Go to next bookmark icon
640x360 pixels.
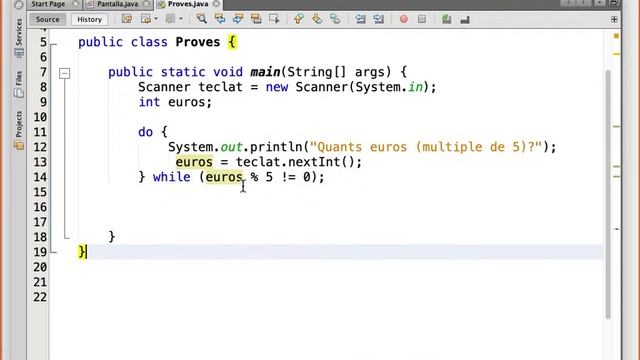[x=317, y=19]
